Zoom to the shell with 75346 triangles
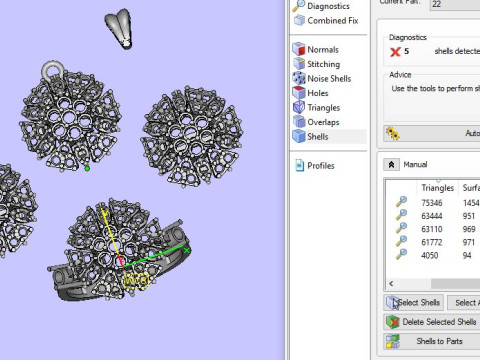480x360 pixels. point(401,202)
